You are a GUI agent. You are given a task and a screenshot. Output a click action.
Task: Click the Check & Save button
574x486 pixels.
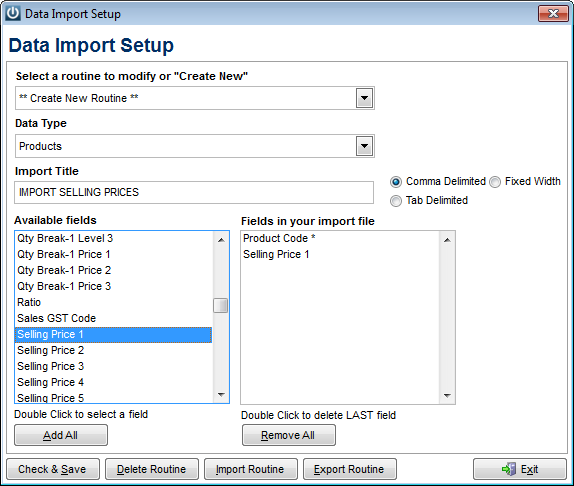[x=53, y=469]
